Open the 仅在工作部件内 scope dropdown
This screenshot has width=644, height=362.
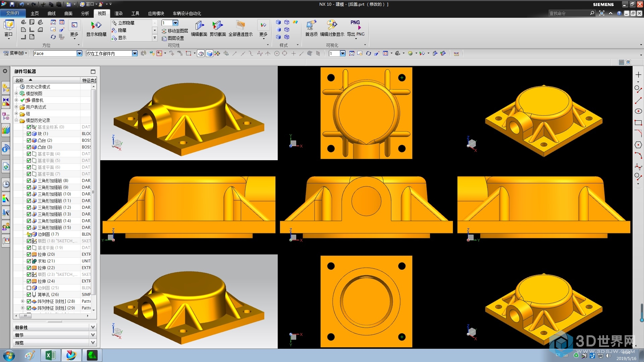[x=135, y=53]
